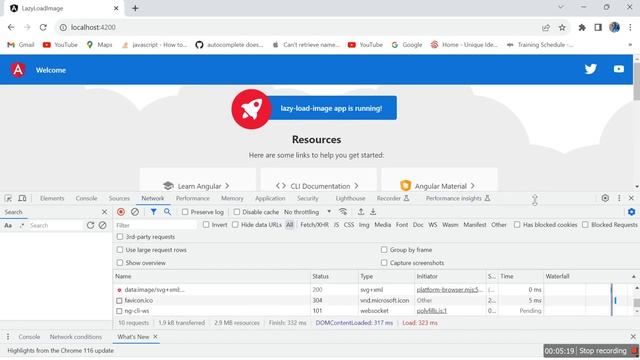Toggle match case Aa in the Search panel
This screenshot has height=360, width=640.
coord(8,225)
